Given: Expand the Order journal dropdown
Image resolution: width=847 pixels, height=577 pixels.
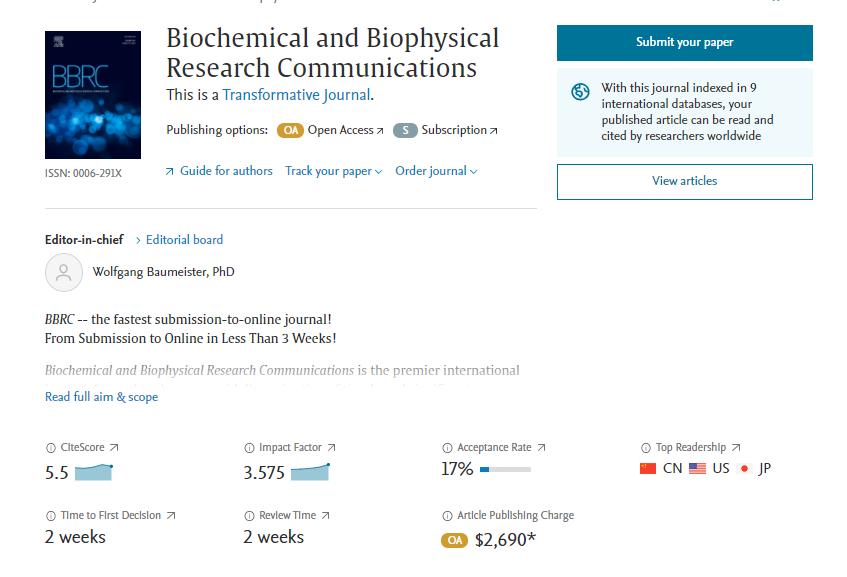Looking at the screenshot, I should point(436,171).
